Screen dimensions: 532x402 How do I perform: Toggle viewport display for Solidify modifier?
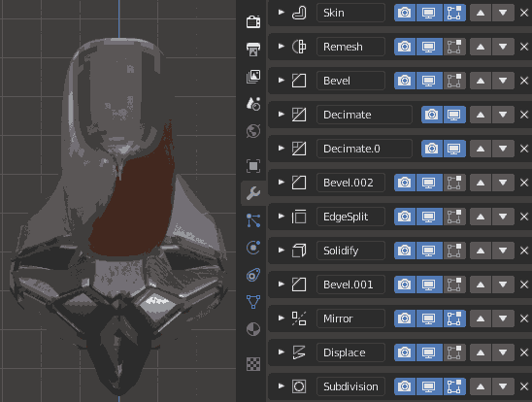pos(429,251)
